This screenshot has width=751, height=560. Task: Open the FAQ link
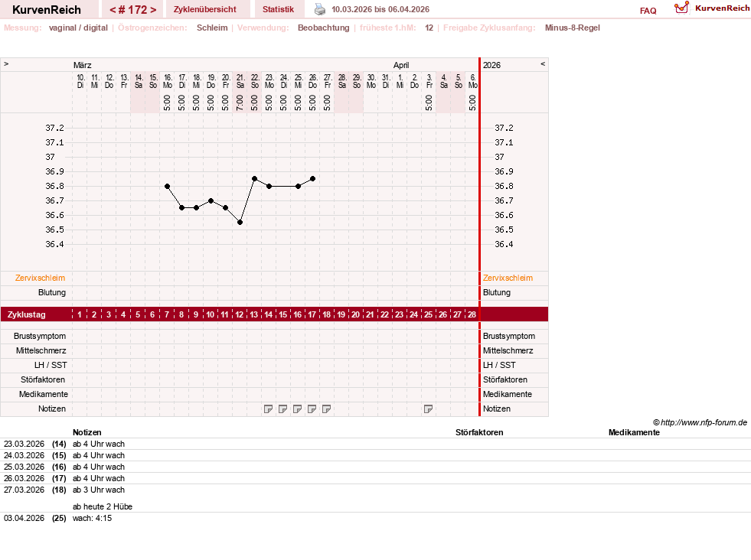point(648,11)
